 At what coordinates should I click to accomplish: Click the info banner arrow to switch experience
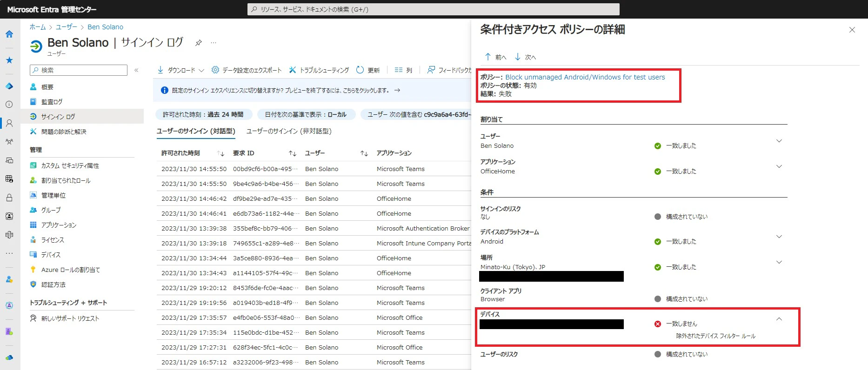(397, 90)
